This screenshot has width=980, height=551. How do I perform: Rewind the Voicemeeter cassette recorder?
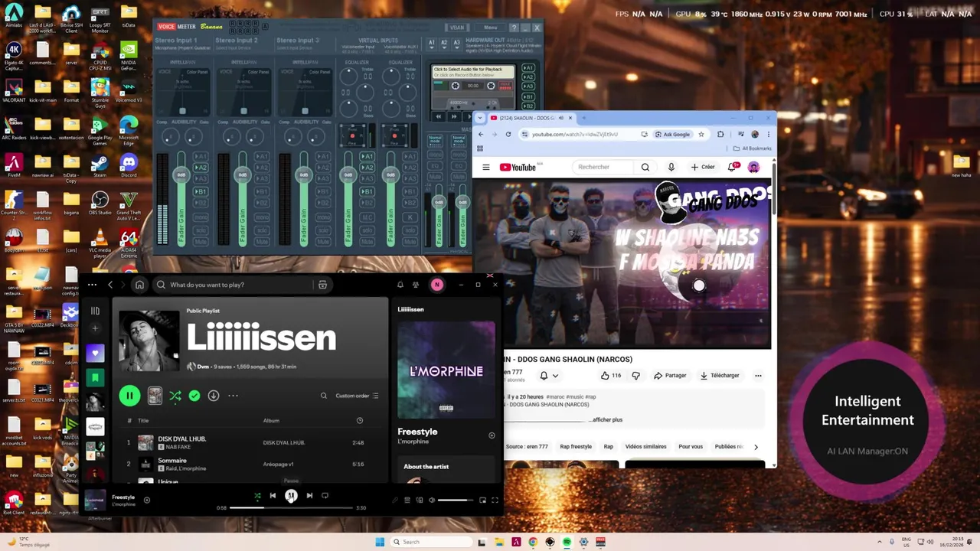[438, 117]
